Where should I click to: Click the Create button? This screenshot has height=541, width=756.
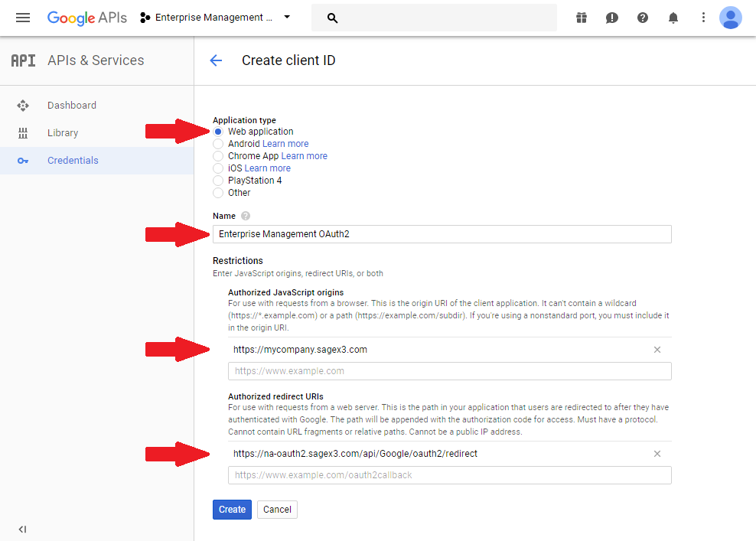[232, 509]
